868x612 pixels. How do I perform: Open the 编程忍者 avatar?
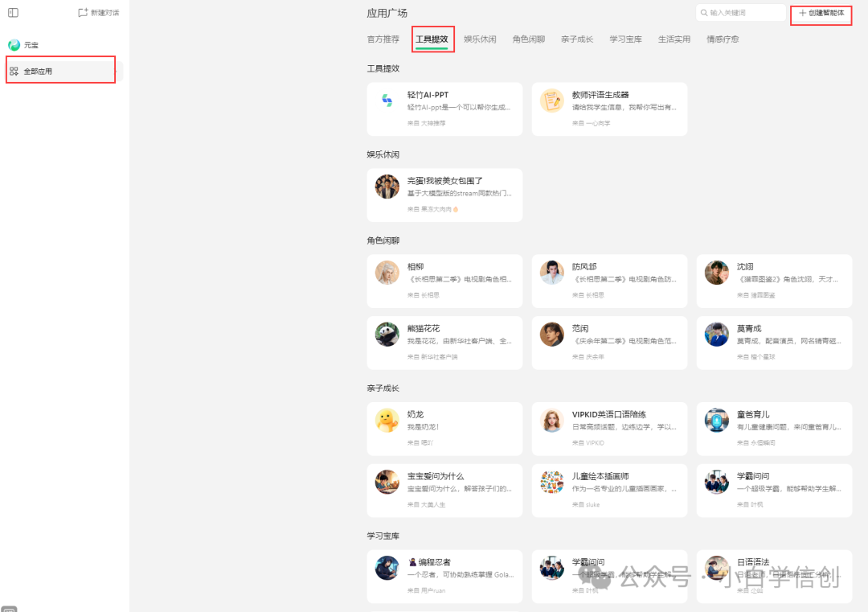click(387, 568)
